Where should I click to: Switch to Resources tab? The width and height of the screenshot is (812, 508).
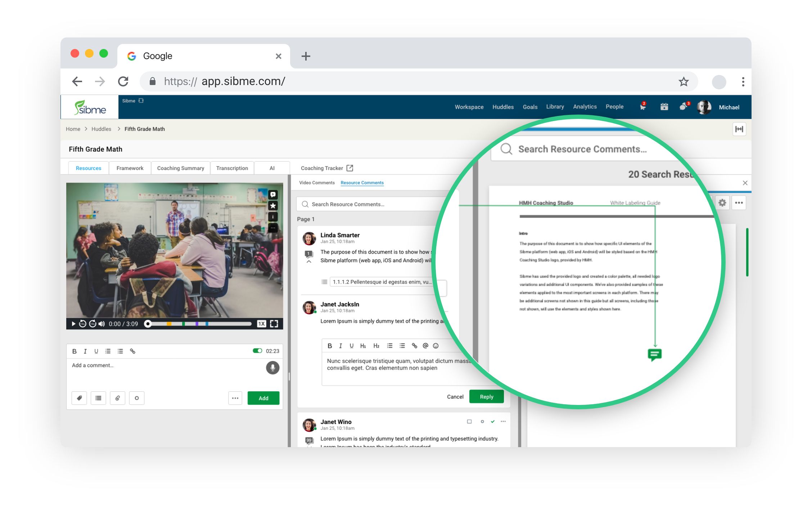(x=89, y=168)
